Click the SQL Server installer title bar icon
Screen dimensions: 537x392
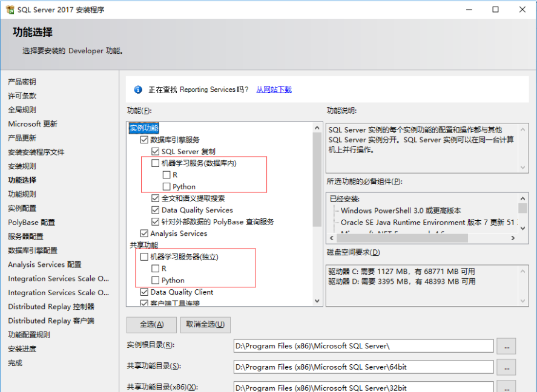coord(10,9)
